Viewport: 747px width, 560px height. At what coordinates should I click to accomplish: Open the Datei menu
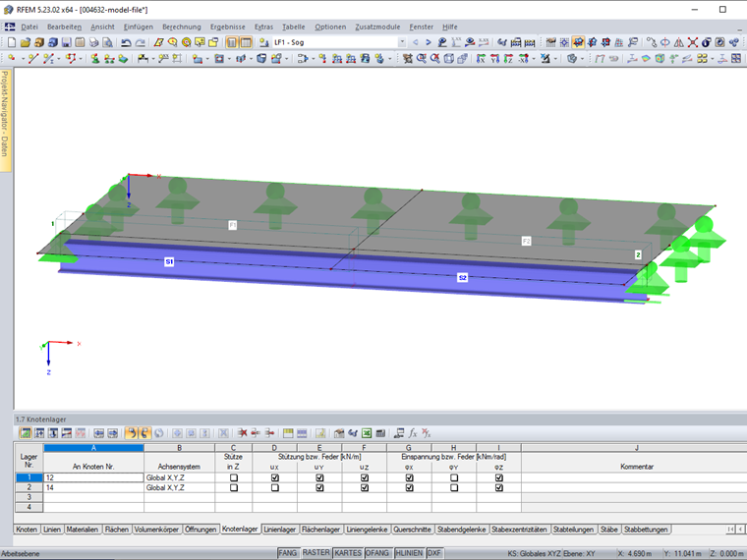[x=29, y=27]
